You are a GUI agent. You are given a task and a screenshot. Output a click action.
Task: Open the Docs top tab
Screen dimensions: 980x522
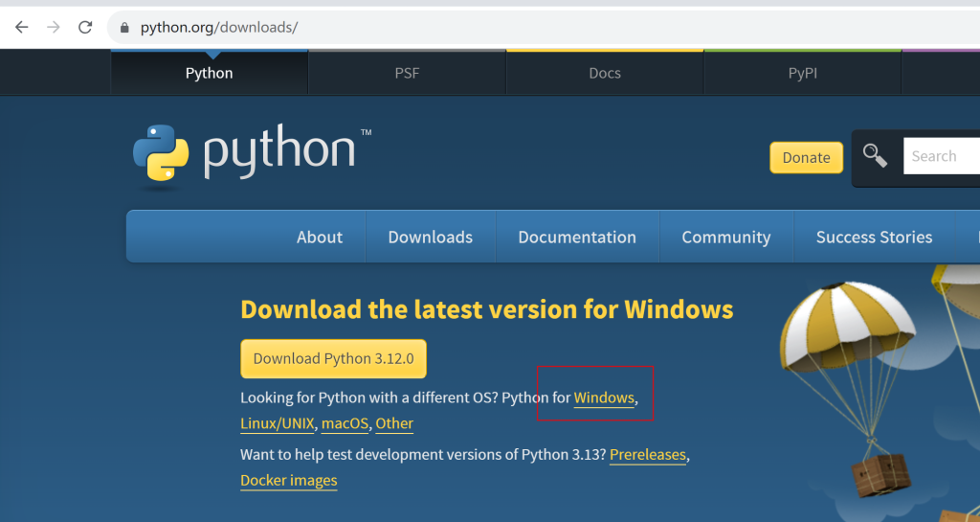[x=605, y=73]
